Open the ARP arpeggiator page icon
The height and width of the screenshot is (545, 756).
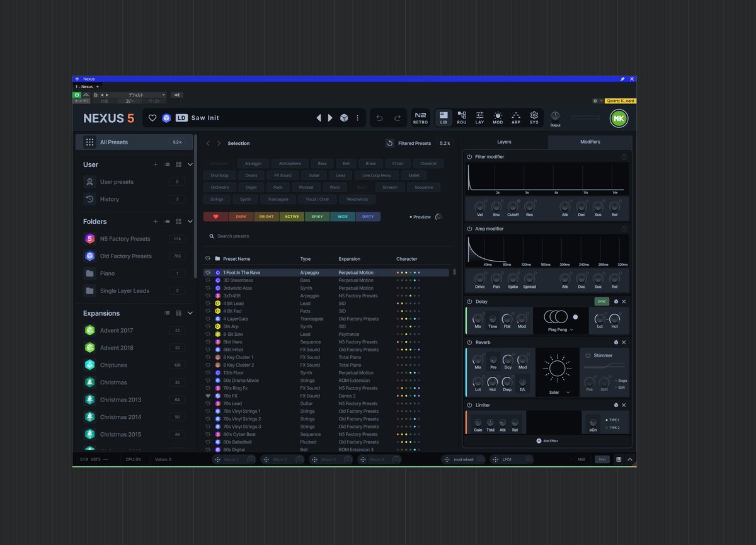(516, 118)
